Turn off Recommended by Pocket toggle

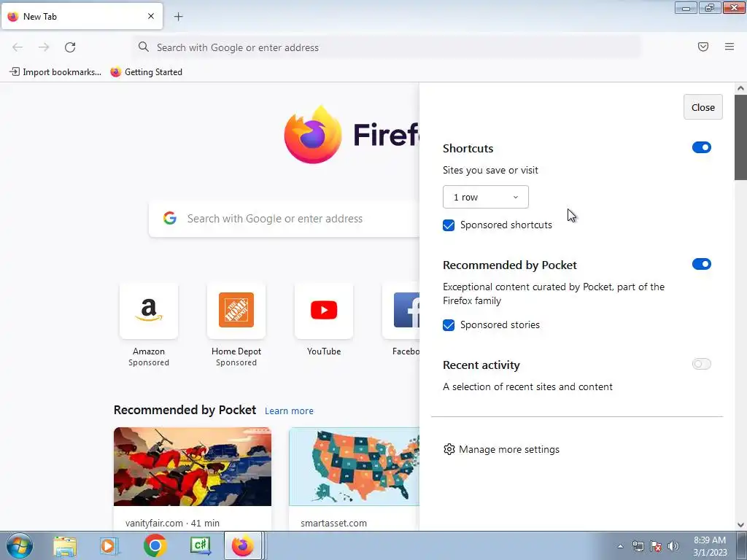pos(701,264)
